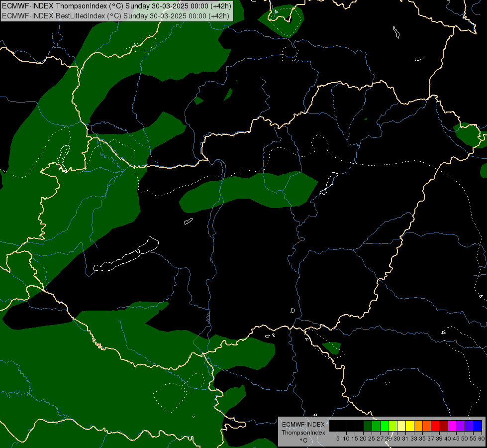Select the blue 55-60 legend swatch

(x=478, y=426)
